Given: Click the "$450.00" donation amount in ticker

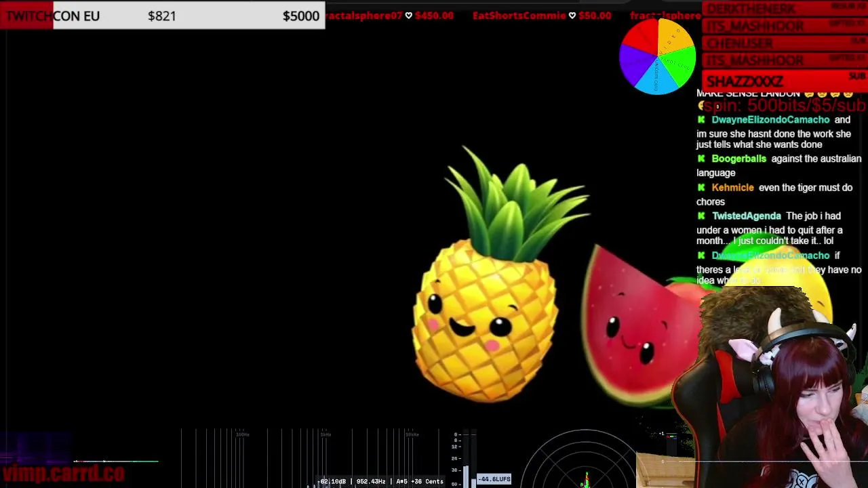Looking at the screenshot, I should click(434, 16).
